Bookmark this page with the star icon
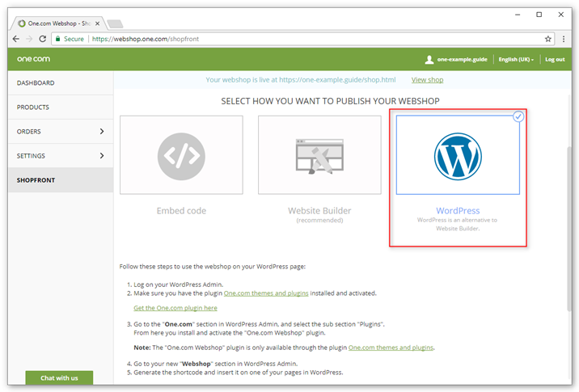The height and width of the screenshot is (392, 579). click(x=548, y=39)
